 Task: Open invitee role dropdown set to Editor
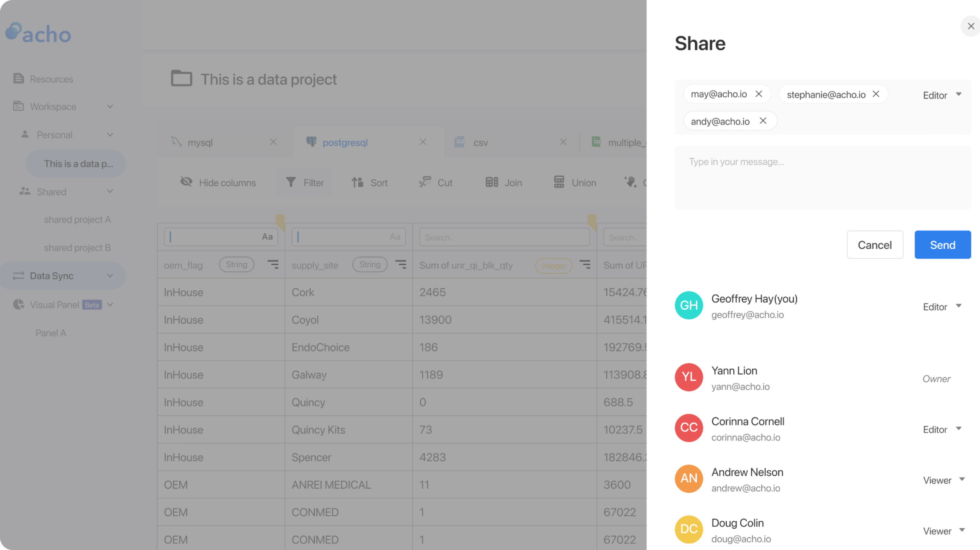click(942, 95)
